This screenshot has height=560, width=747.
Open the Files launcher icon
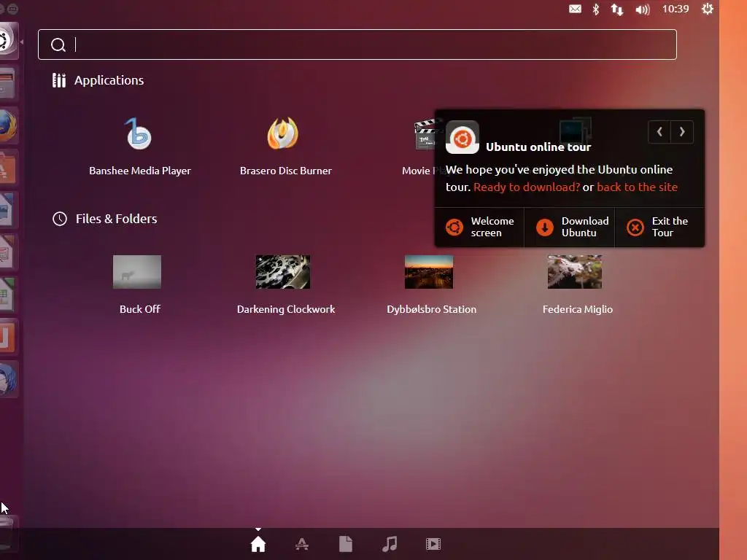click(x=7, y=82)
